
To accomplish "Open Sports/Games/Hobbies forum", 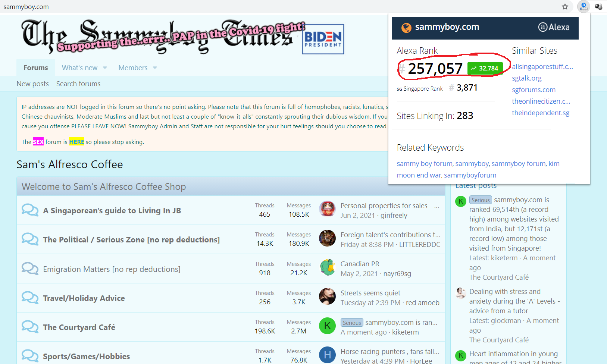I will pos(87,356).
